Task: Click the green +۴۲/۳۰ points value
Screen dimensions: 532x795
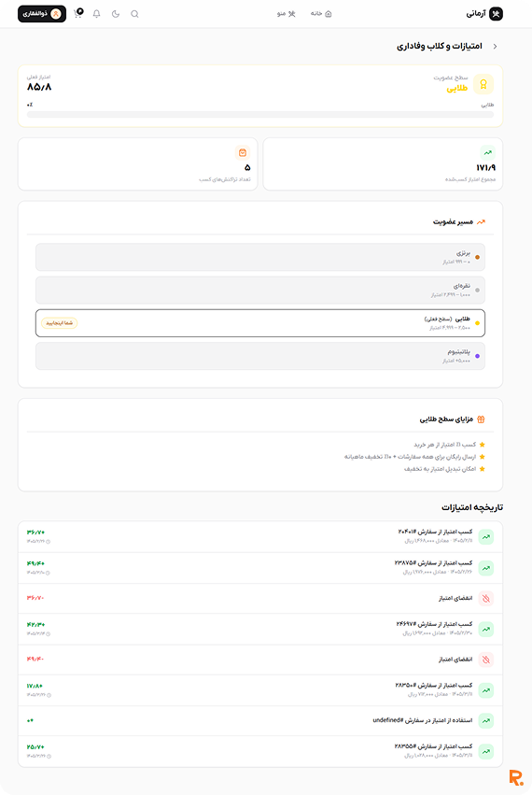Action: click(x=35, y=625)
